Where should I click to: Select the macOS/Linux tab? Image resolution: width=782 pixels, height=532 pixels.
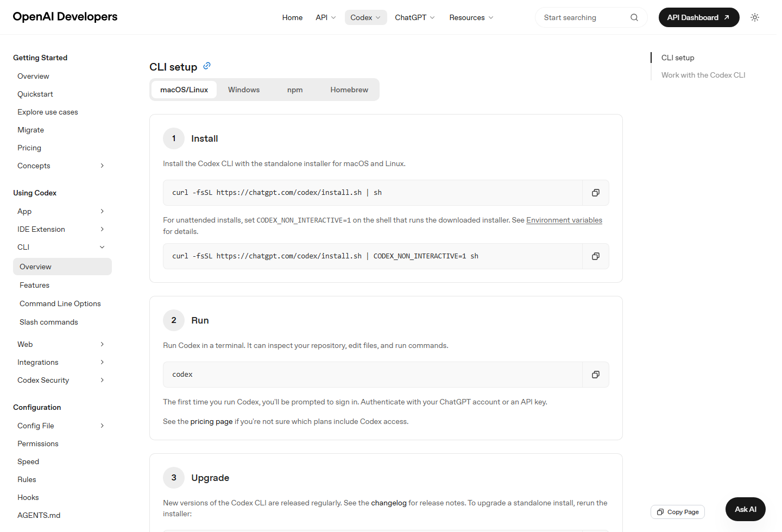point(184,90)
